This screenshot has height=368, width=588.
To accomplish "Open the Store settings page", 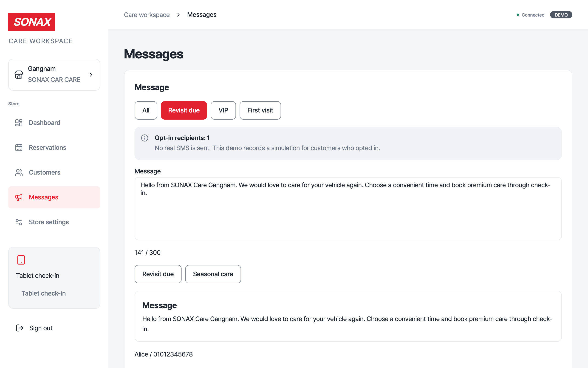I will [54, 222].
